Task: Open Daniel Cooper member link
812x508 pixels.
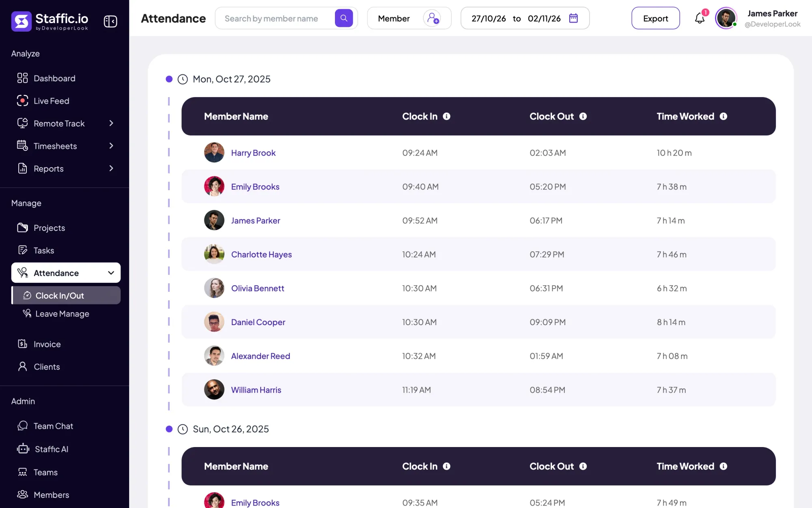Action: pos(258,322)
